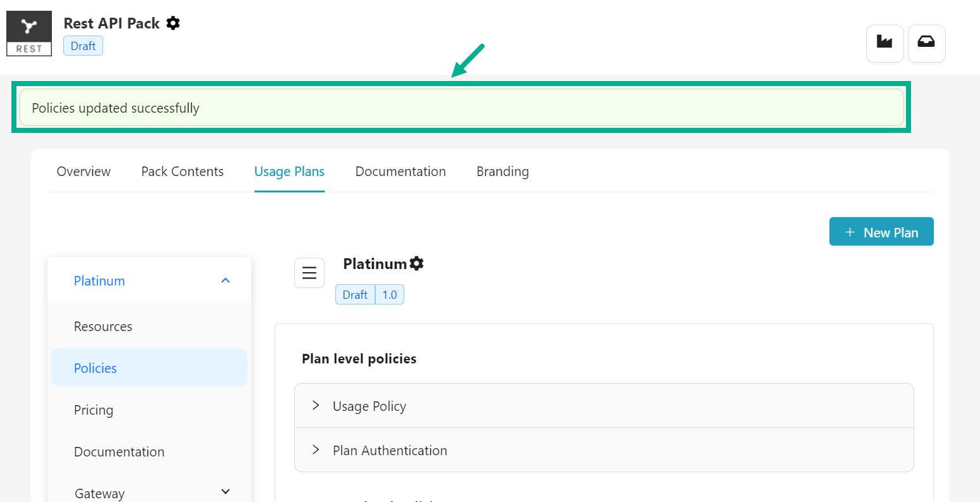Viewport: 980px width, 502px height.
Task: Go to the top Documentation tab
Action: click(400, 172)
